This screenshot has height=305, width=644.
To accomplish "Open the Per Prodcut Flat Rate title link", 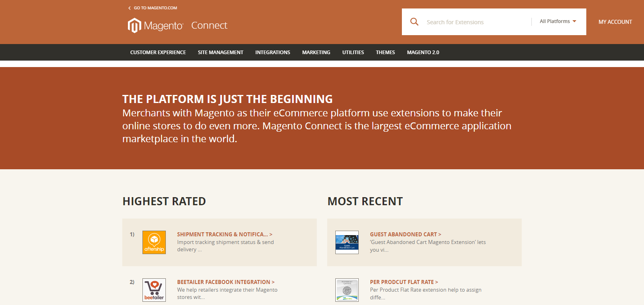I will pos(404,282).
